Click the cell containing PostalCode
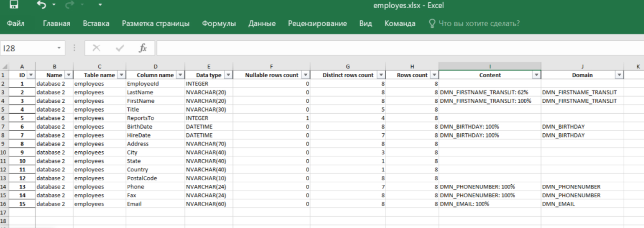Image resolution: width=644 pixels, height=228 pixels. pos(155,178)
